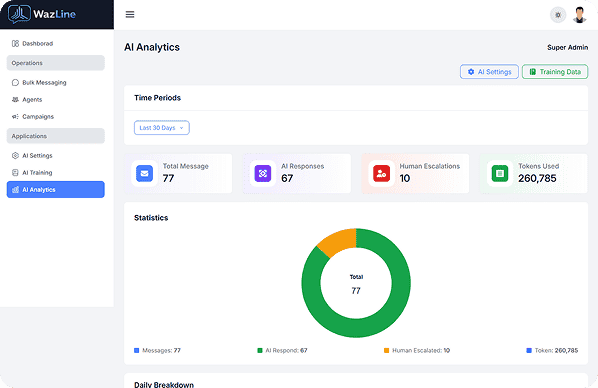Click the Bulk Messaging chat icon

(15, 82)
